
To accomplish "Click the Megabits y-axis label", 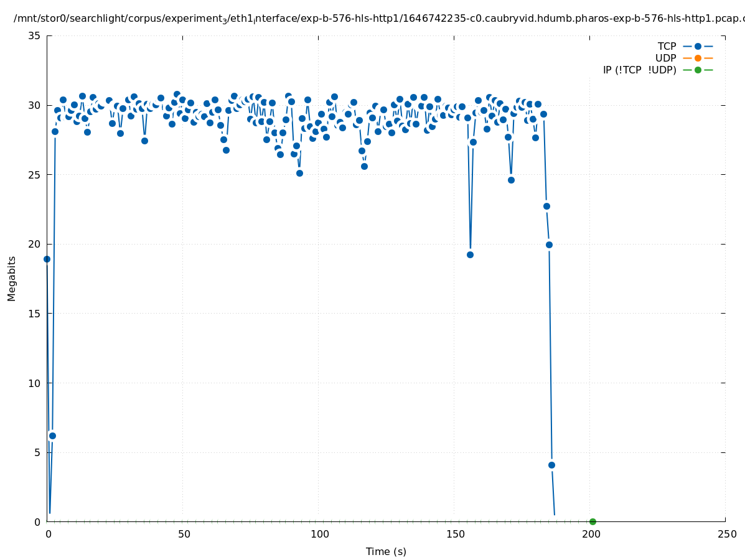I will (12, 278).
